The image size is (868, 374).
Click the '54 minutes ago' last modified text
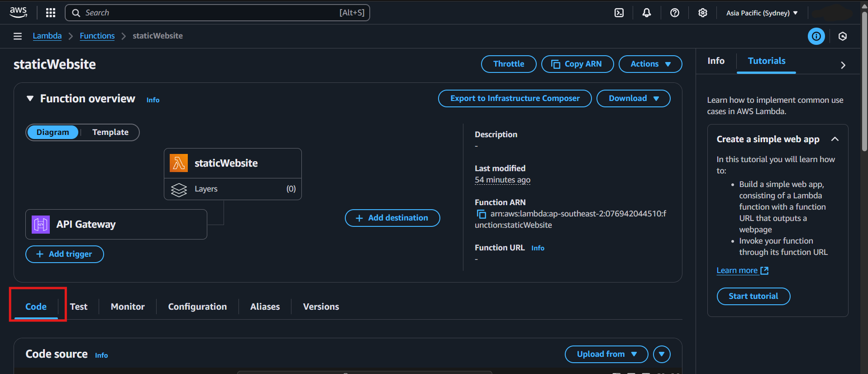tap(502, 180)
